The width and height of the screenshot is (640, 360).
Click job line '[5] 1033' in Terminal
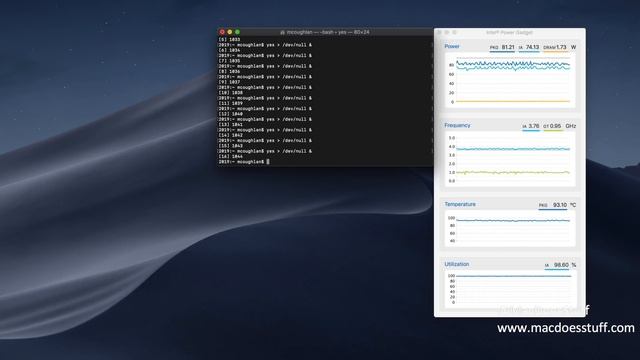point(229,40)
